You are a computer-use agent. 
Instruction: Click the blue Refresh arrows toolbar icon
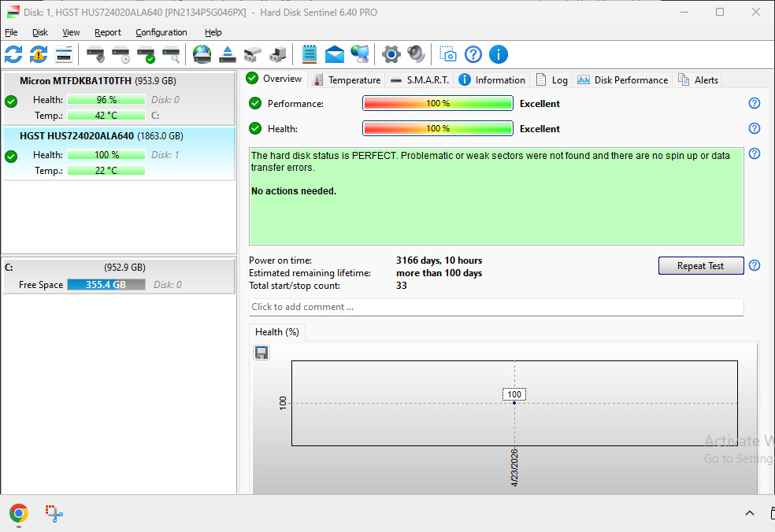(x=13, y=54)
